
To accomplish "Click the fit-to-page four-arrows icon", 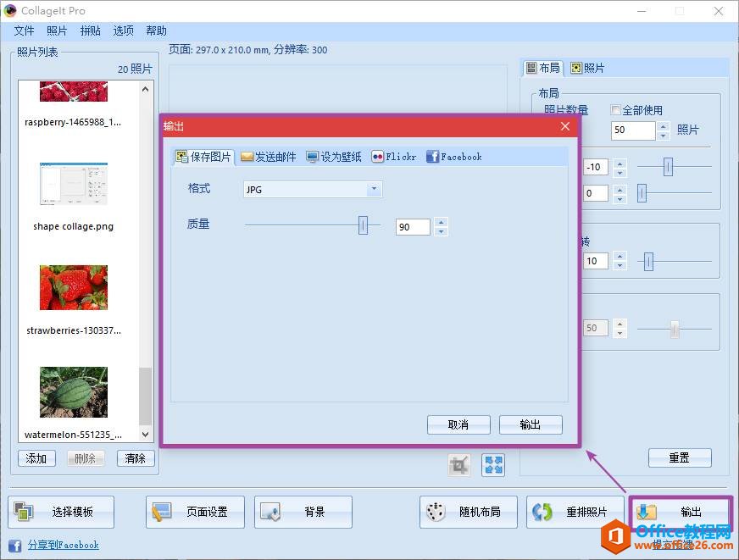I will pos(492,464).
